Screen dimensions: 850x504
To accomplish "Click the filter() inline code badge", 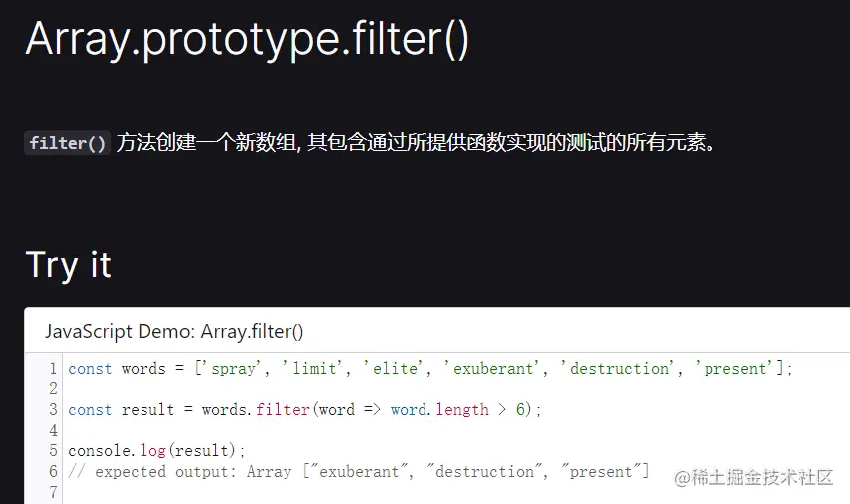I will pyautogui.click(x=67, y=143).
